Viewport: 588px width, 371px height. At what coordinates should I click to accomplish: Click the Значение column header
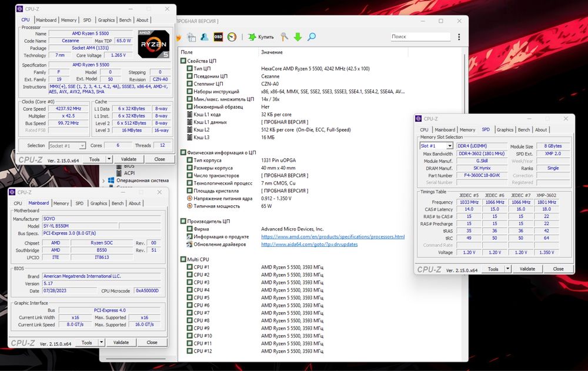pos(272,52)
